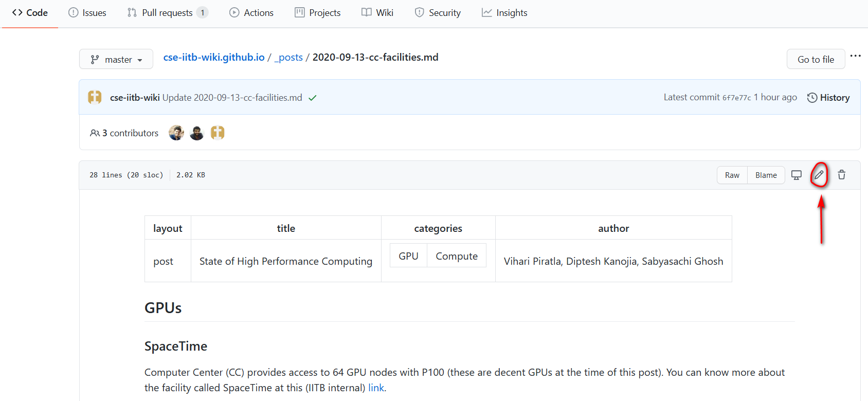Screen dimensions: 868x401
Task: View the file History
Action: click(x=828, y=98)
